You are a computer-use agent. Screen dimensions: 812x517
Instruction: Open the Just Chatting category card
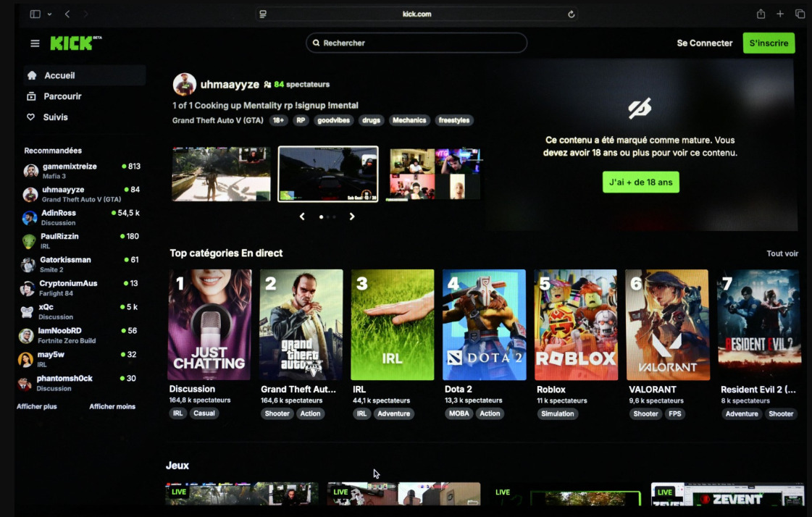[x=209, y=324]
